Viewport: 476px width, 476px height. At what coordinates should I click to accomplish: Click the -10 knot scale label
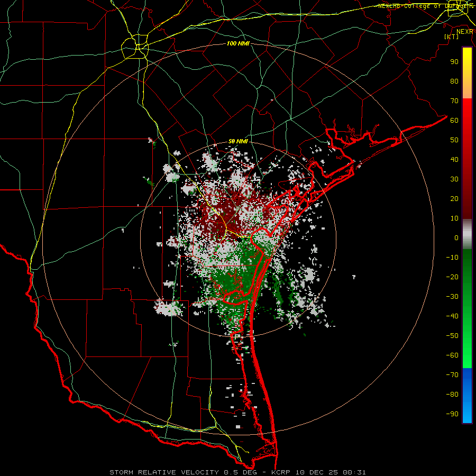point(452,258)
